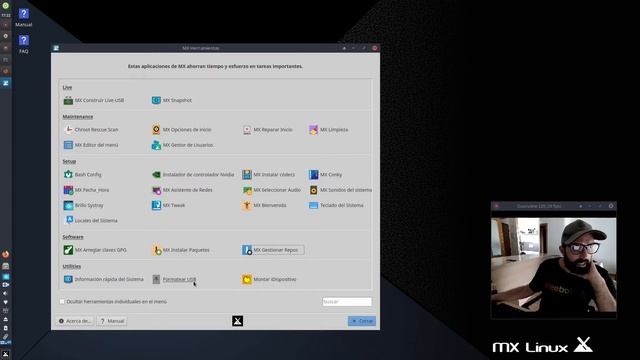Open the Manual desktop shortcut
Screen dimensions: 640x360
point(24,18)
